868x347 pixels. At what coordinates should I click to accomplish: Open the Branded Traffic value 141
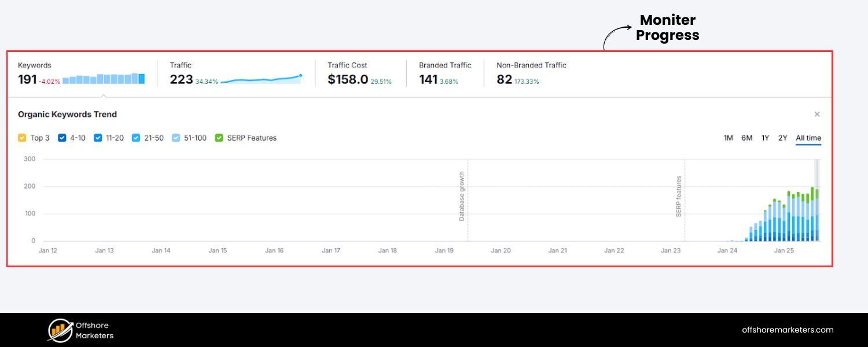pyautogui.click(x=428, y=80)
